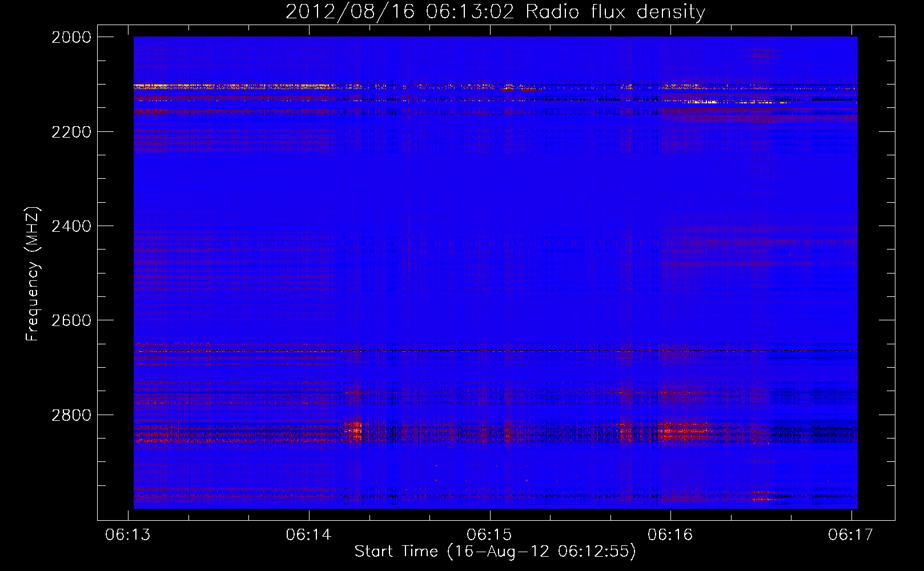
Task: Click the "Frequency (MHZ)" axis title
Action: pyautogui.click(x=33, y=274)
